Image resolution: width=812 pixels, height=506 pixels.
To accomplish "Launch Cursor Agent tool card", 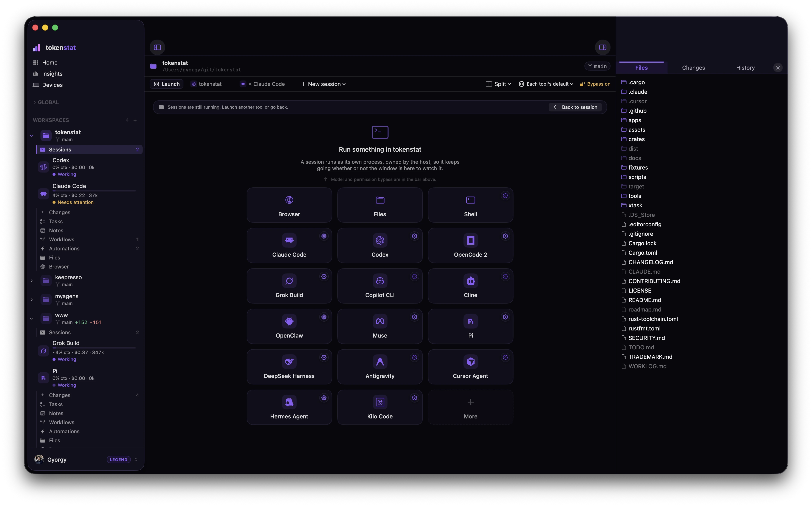I will [470, 367].
